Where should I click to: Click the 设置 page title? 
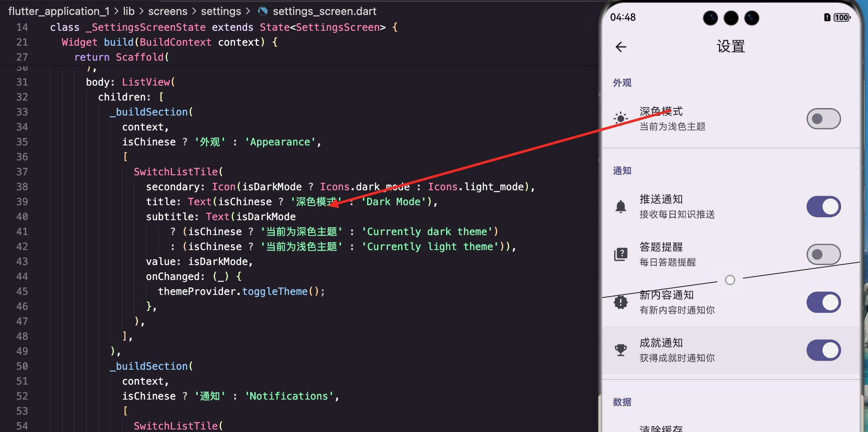pyautogui.click(x=731, y=47)
